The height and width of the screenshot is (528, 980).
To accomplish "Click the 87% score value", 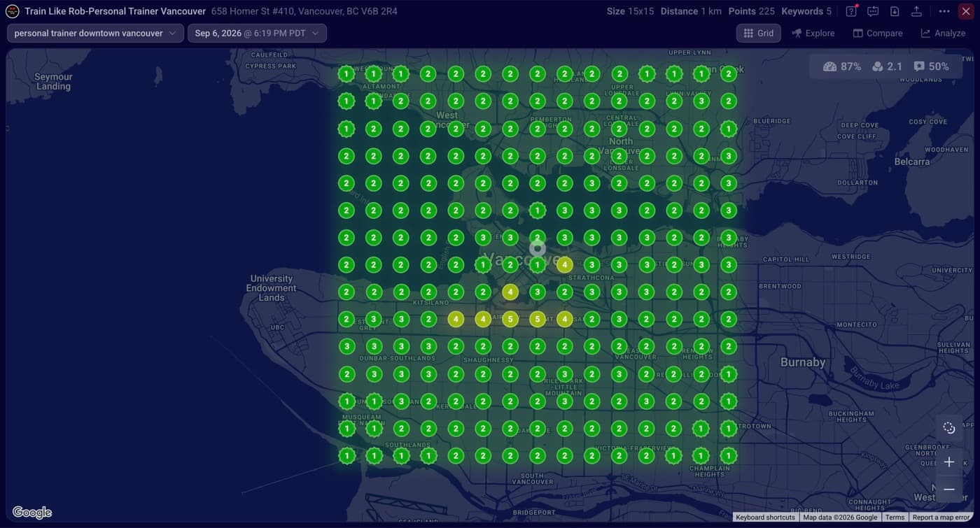I will pos(850,66).
